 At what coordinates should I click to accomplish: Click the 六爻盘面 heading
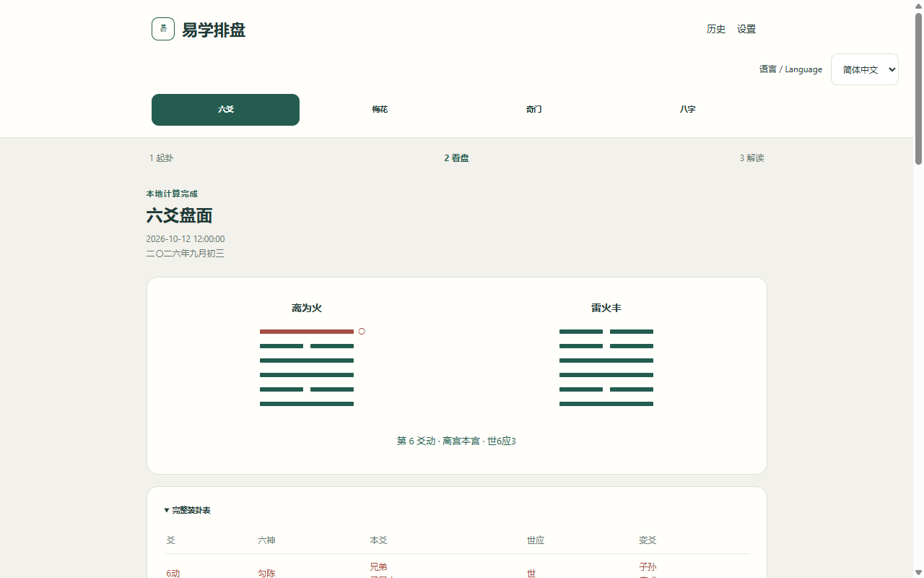click(179, 216)
